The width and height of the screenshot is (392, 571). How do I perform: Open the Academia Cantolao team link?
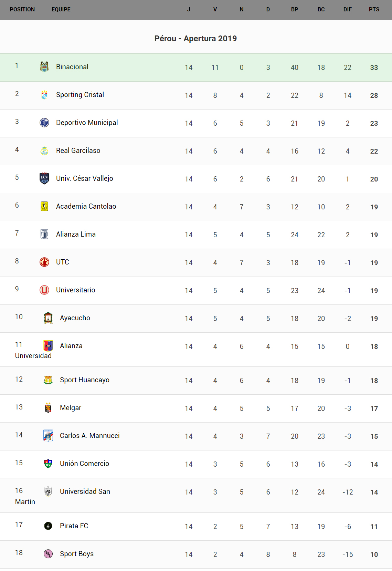(86, 206)
